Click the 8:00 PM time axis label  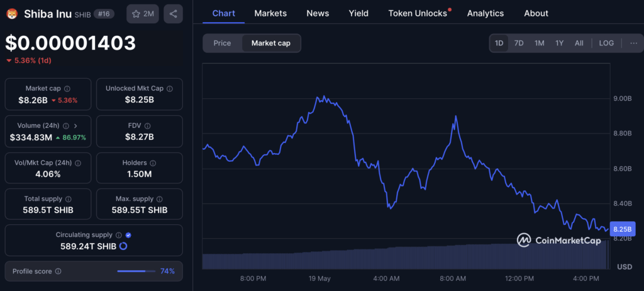(x=253, y=278)
